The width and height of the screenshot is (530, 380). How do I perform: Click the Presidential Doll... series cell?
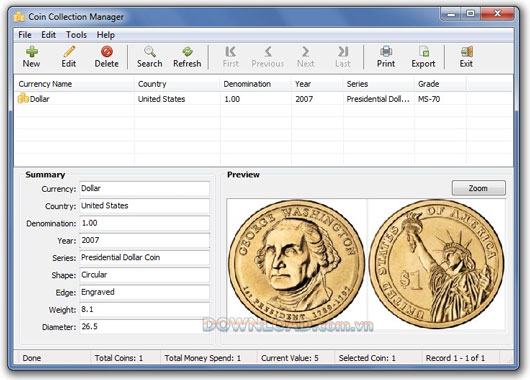click(378, 99)
